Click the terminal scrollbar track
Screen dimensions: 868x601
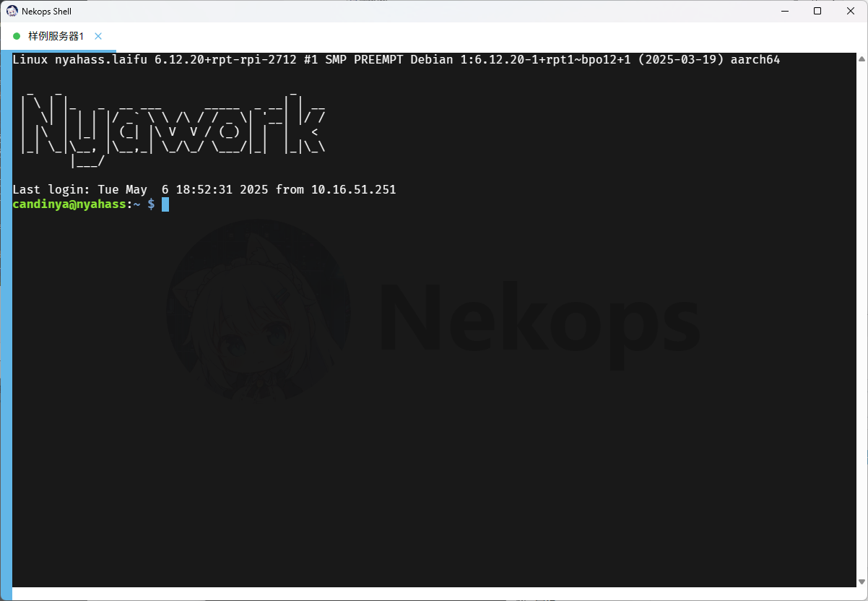pyautogui.click(x=862, y=318)
